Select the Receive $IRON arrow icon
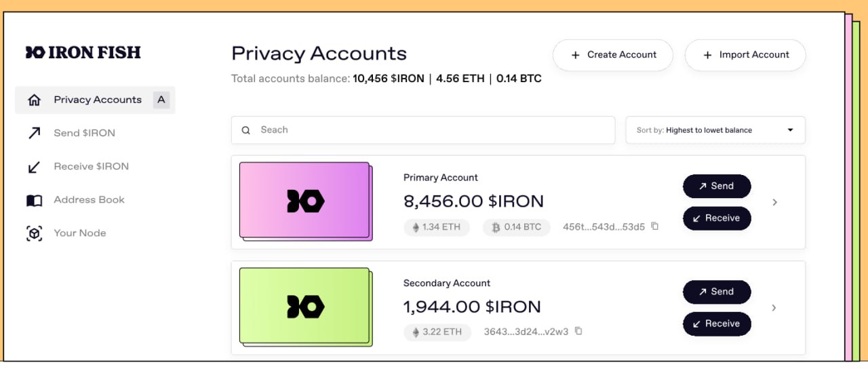868x369 pixels. pos(34,166)
